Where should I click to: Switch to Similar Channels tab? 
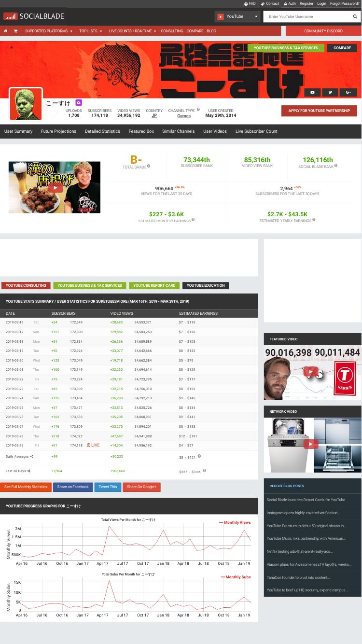pyautogui.click(x=179, y=131)
